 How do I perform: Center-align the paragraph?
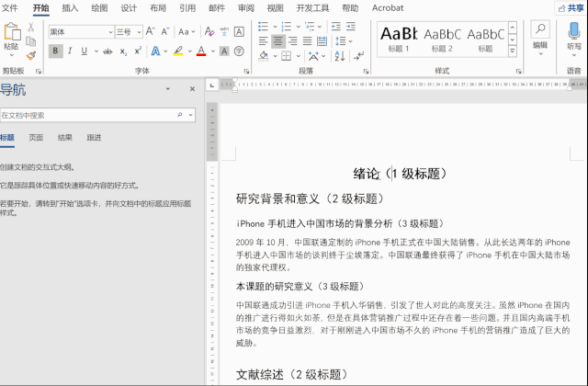coord(277,40)
